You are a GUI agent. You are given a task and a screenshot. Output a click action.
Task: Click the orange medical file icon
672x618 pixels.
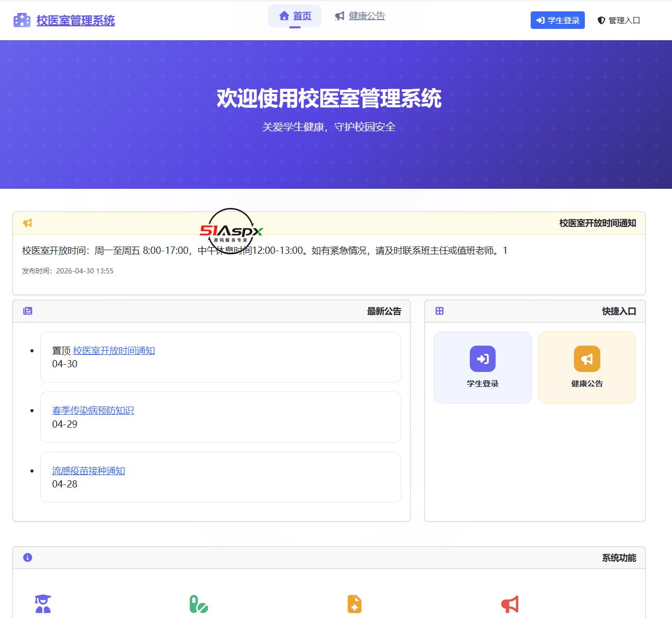pos(354,604)
